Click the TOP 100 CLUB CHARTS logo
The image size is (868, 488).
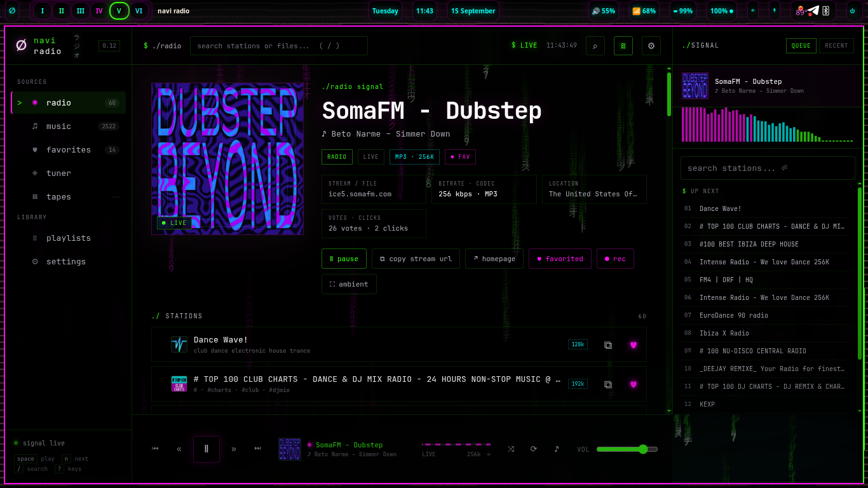click(179, 384)
